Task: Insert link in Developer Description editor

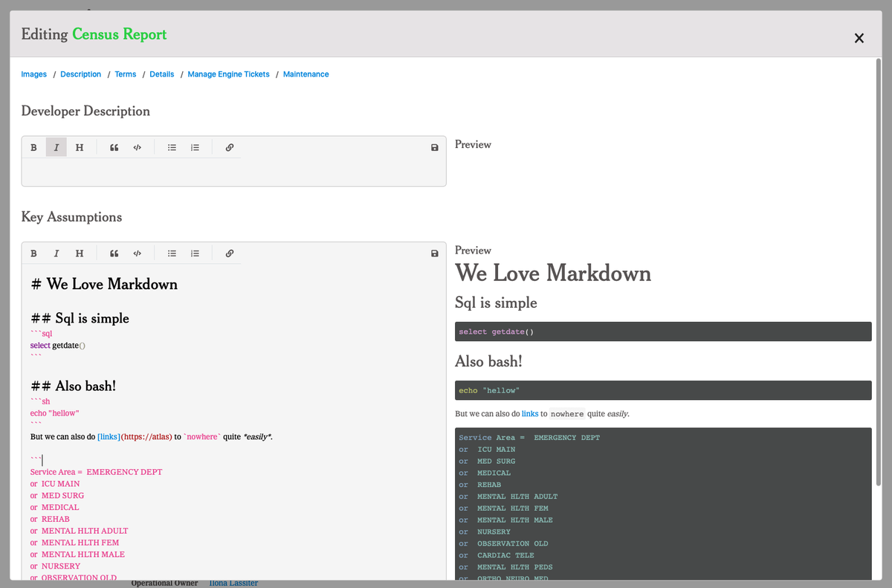Action: coord(230,147)
